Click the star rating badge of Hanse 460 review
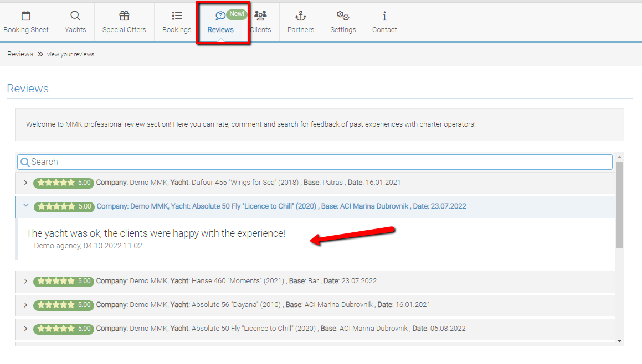Image resolution: width=642 pixels, height=364 pixels. (x=64, y=282)
